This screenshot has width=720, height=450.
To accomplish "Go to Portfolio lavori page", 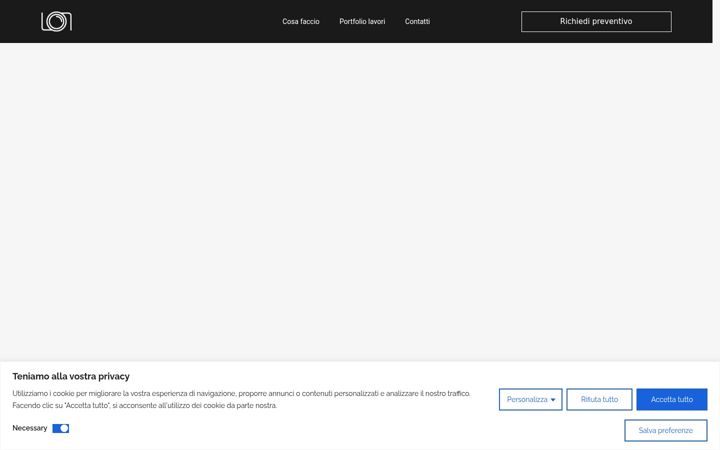I will [362, 22].
